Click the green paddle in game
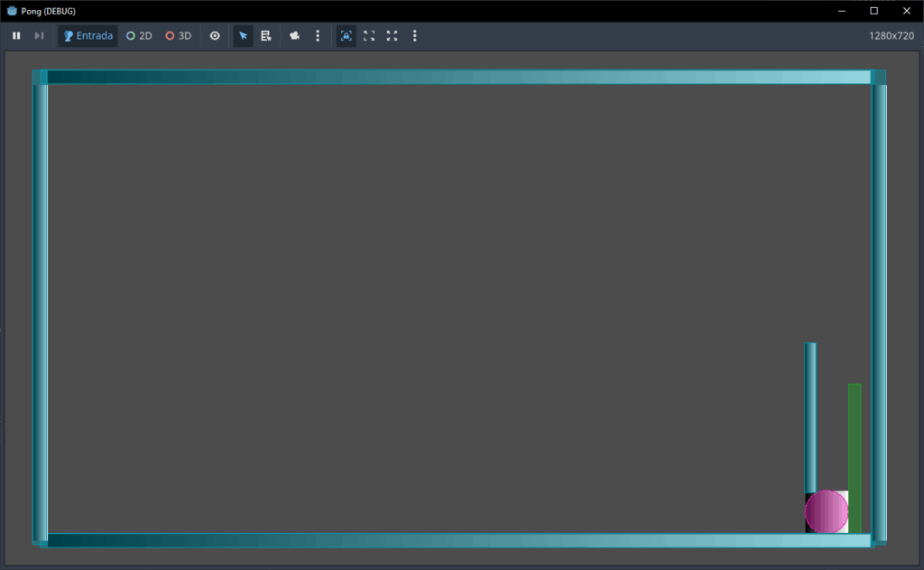 point(855,458)
